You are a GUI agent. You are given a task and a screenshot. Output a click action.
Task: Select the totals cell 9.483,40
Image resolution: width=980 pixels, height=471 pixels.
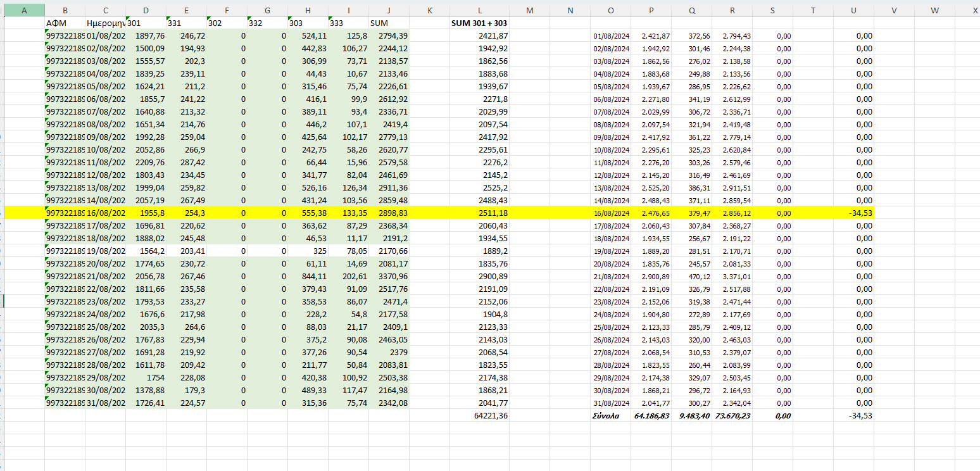coord(691,416)
